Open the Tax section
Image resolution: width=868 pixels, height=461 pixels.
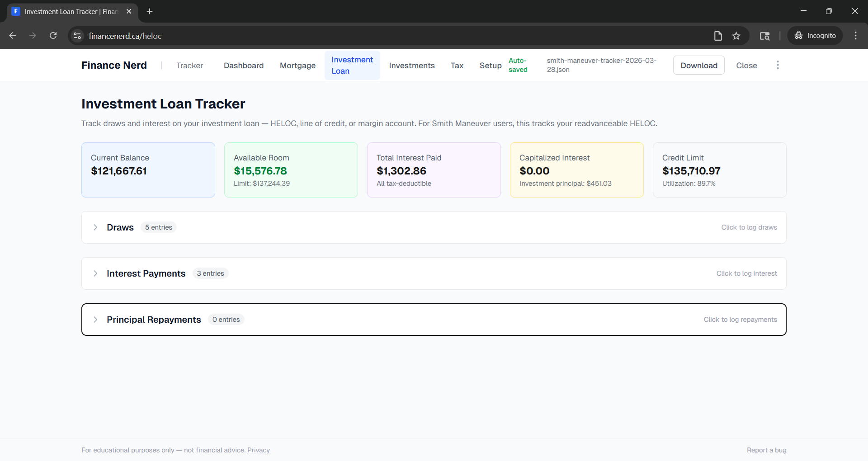click(457, 65)
